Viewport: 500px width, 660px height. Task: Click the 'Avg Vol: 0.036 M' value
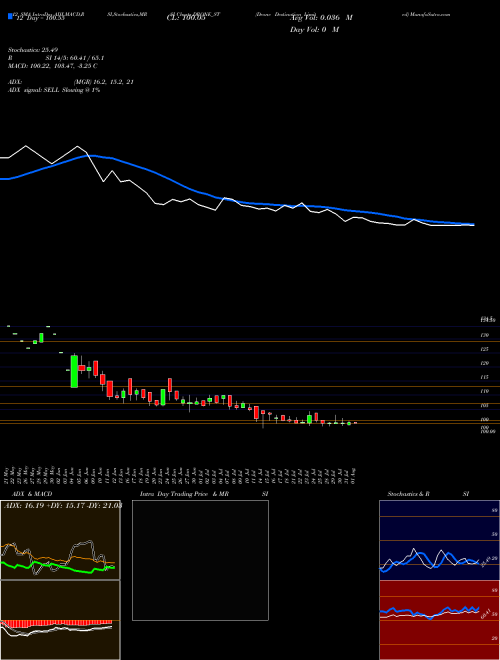320,18
